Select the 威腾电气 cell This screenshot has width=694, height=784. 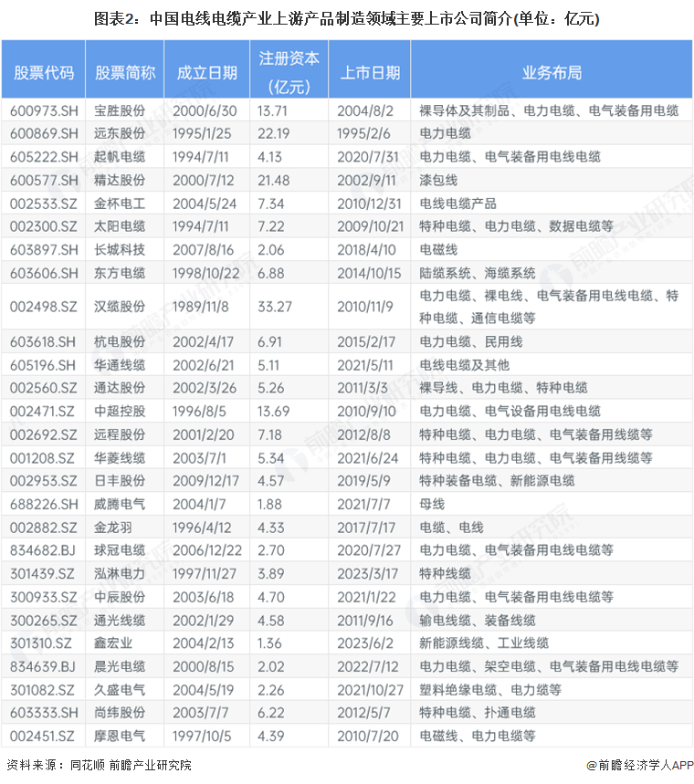tap(120, 504)
